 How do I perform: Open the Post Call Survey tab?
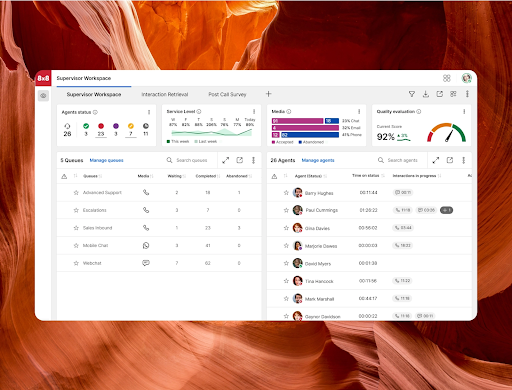227,95
